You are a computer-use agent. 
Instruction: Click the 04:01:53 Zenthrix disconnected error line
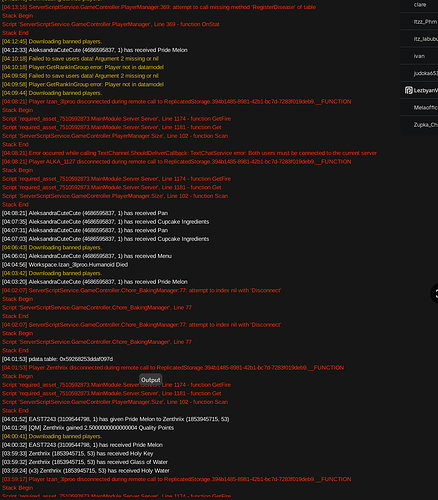[173, 368]
